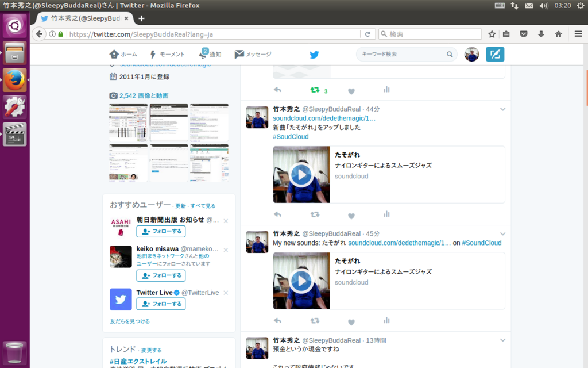Screen dimensions: 588x368
Task: Go to ホーム in Twitter navbar
Action: [123, 55]
